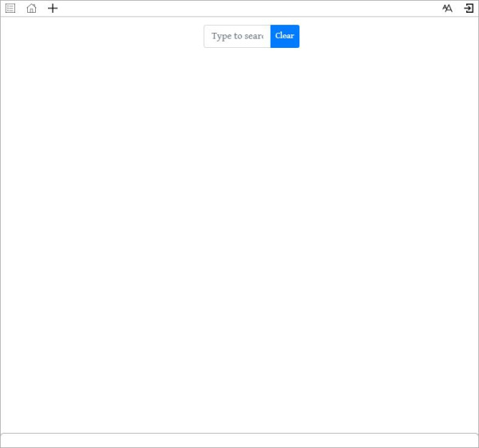This screenshot has width=479, height=448.
Task: Return home via the toolbar house icon
Action: click(x=31, y=8)
